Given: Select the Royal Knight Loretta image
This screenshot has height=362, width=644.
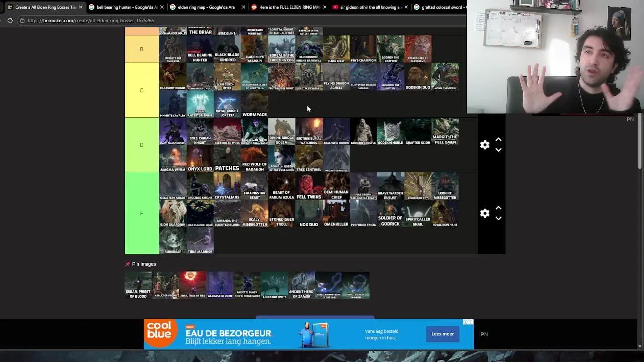Looking at the screenshot, I should 227,104.
